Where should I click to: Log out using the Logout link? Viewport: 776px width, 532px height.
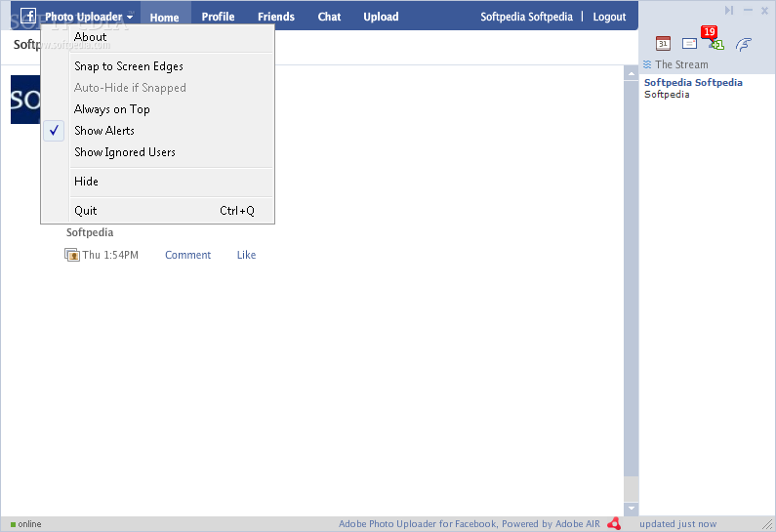tap(609, 17)
